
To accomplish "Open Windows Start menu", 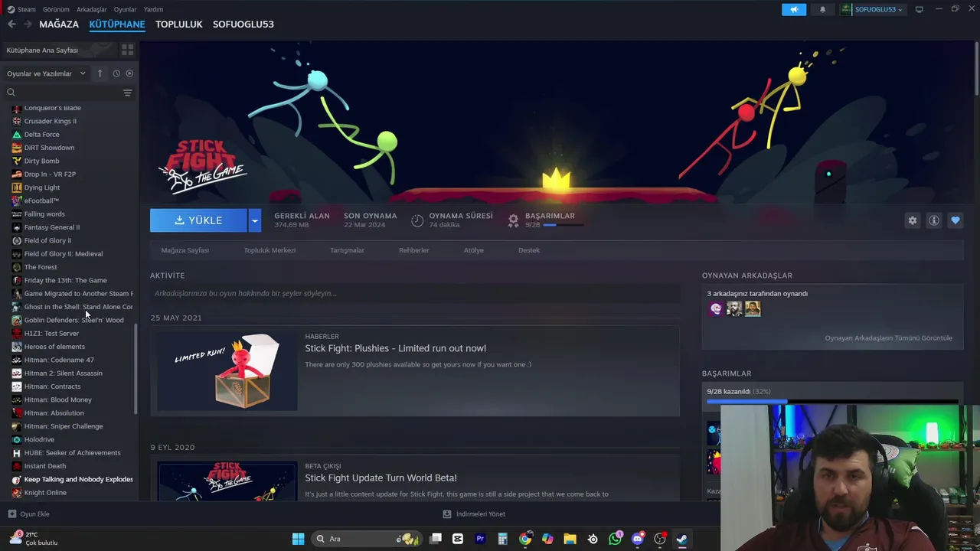I will pos(298,539).
